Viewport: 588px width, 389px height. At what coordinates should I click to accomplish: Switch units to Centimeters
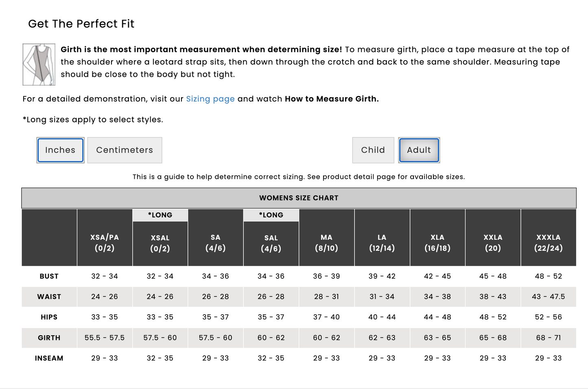coord(125,150)
